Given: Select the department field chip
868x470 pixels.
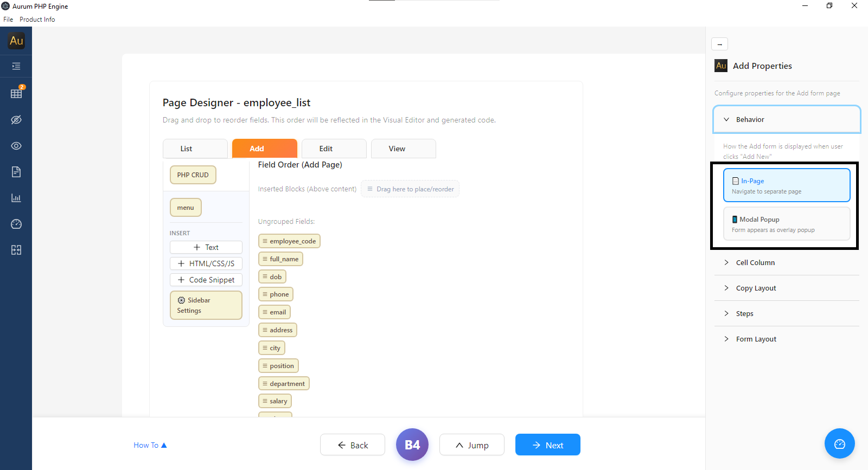Looking at the screenshot, I should point(284,384).
